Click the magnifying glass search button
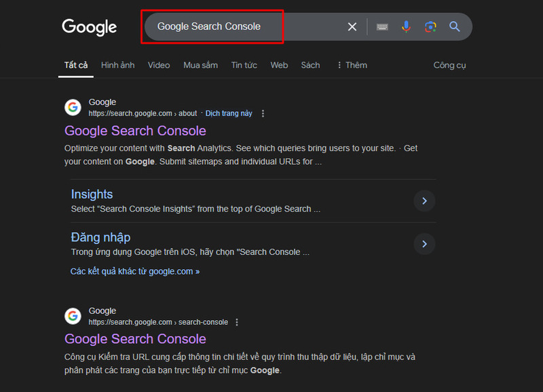Viewport: 543px width, 392px height. [x=454, y=26]
